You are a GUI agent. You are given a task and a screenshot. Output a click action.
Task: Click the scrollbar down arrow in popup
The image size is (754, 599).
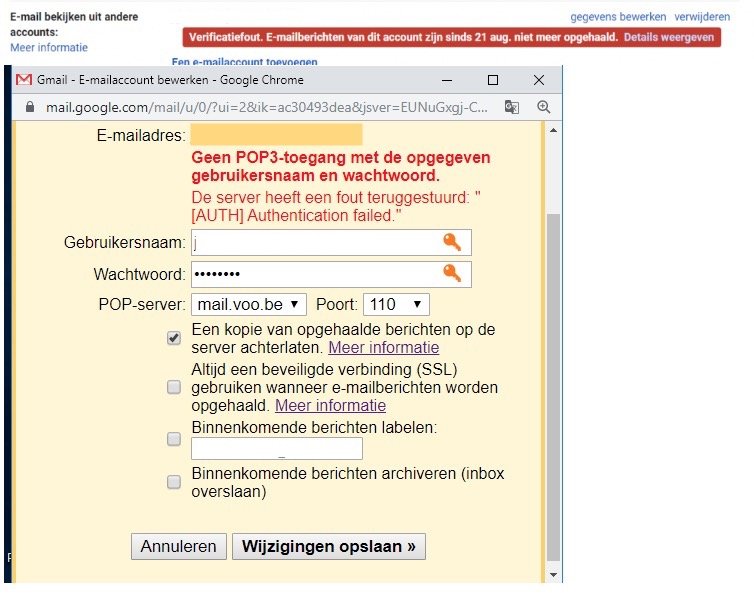pos(553,574)
